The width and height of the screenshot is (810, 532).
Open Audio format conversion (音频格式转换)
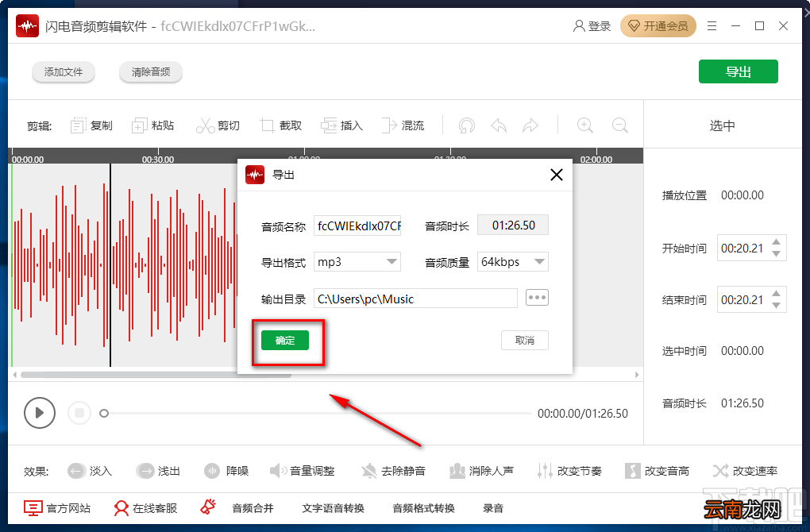point(423,508)
